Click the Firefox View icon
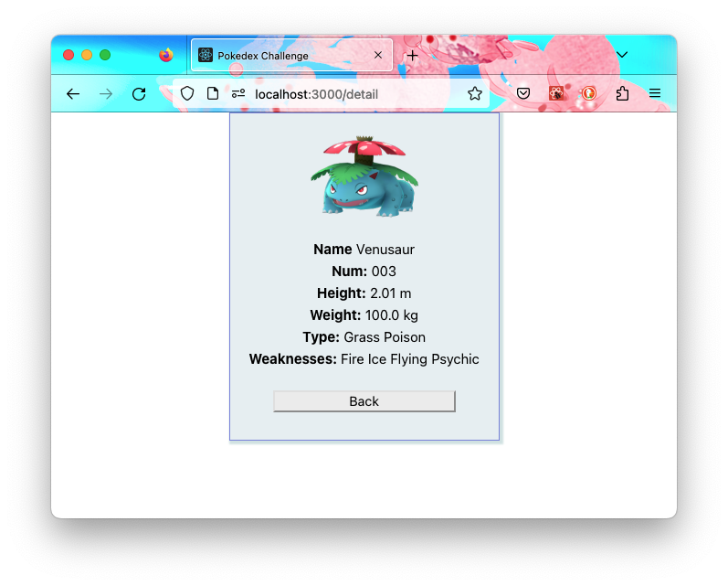 165,55
